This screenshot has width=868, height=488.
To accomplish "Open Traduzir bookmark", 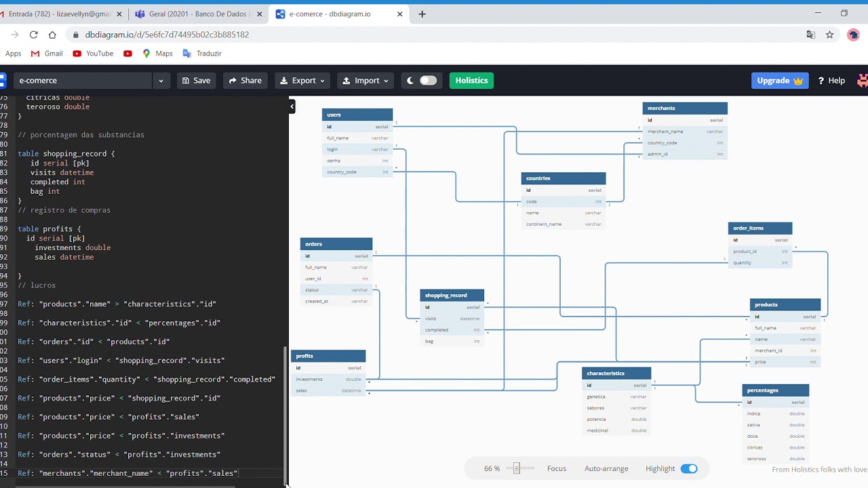I will tap(202, 54).
